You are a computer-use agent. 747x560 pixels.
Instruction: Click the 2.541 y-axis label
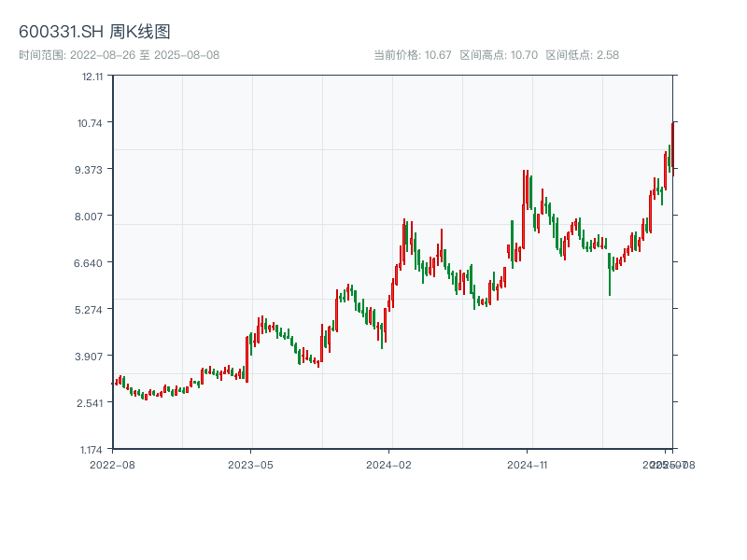92,403
